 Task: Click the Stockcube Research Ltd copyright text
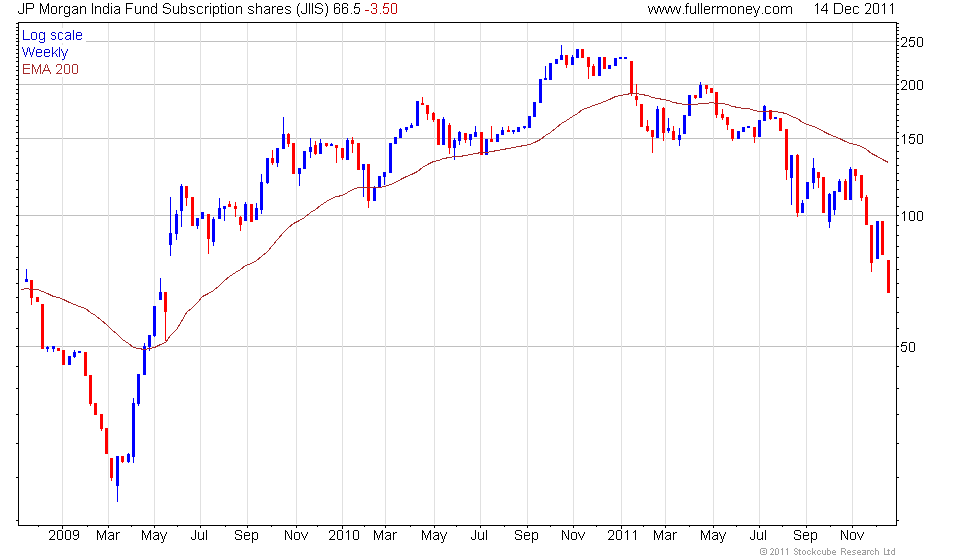point(828,552)
